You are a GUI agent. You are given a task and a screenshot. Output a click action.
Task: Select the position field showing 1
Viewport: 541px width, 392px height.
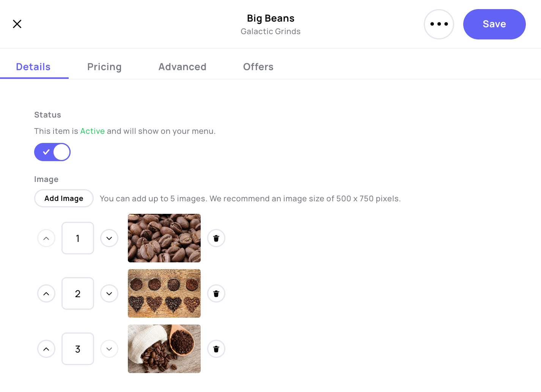point(78,238)
